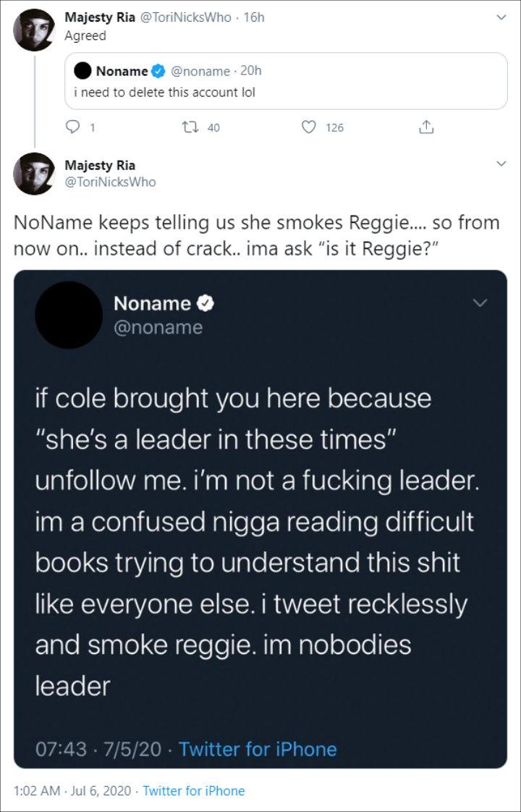521x812 pixels.
Task: Click the 1:02 AM Jul 6, 2020 timestamp
Action: coord(70,791)
